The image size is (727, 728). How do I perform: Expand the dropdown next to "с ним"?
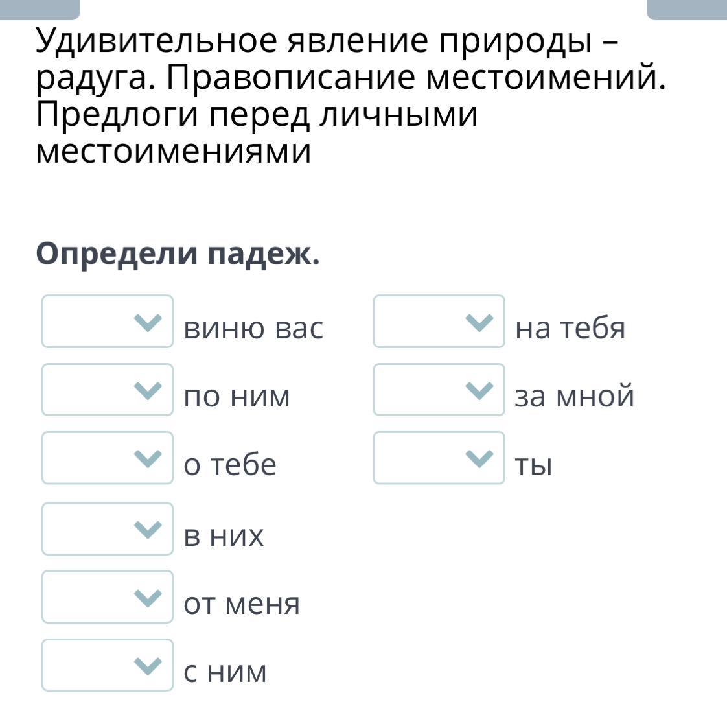tap(108, 665)
